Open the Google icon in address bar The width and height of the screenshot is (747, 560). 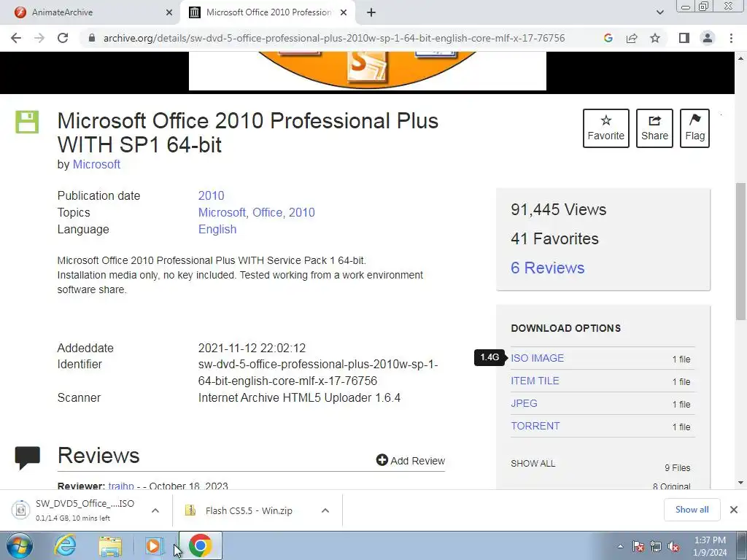(x=608, y=38)
